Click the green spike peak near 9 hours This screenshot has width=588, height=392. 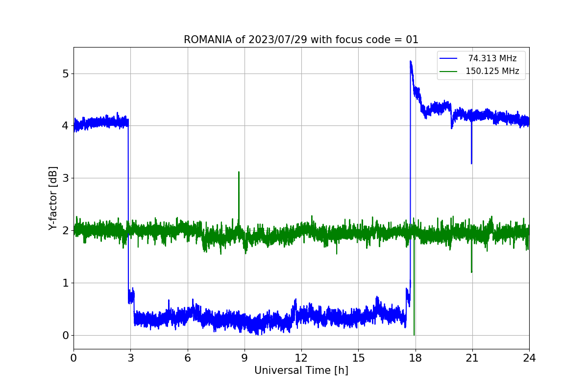pyautogui.click(x=239, y=172)
